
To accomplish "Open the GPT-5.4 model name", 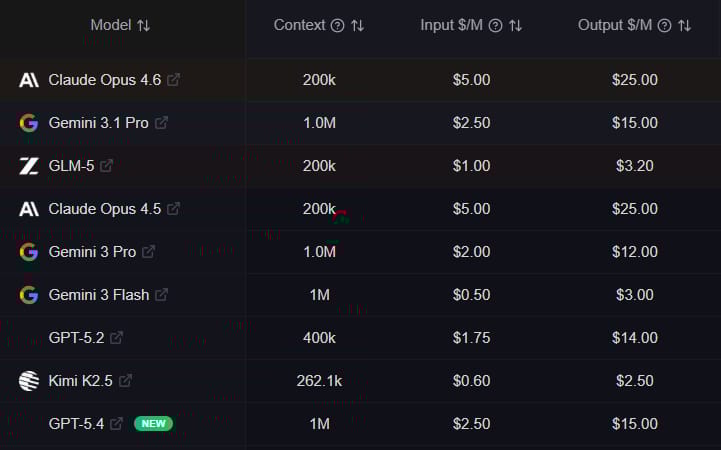I will [x=76, y=424].
